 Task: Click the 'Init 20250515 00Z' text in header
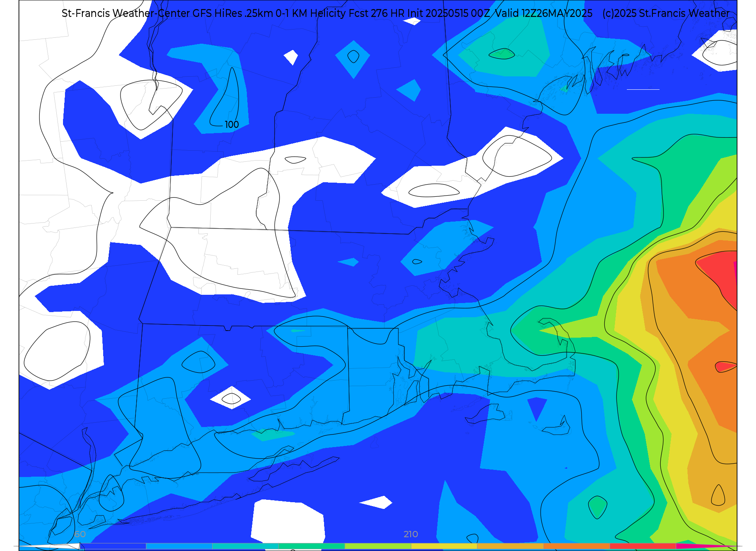click(449, 13)
